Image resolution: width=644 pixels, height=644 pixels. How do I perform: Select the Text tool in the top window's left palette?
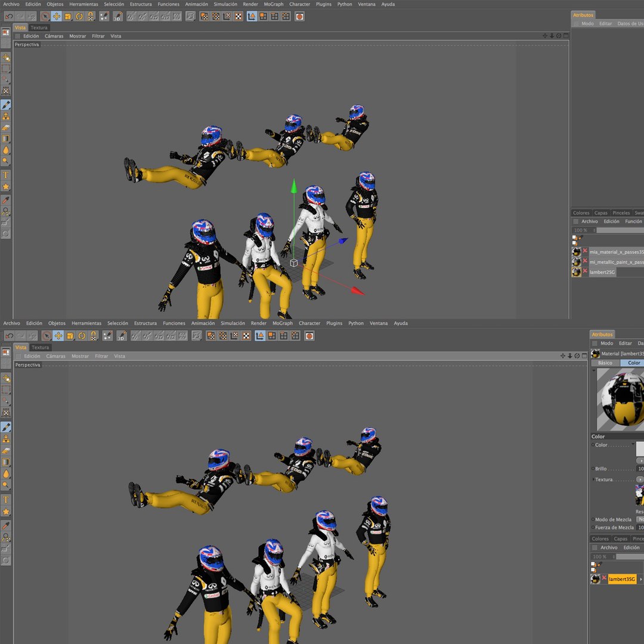(6, 175)
